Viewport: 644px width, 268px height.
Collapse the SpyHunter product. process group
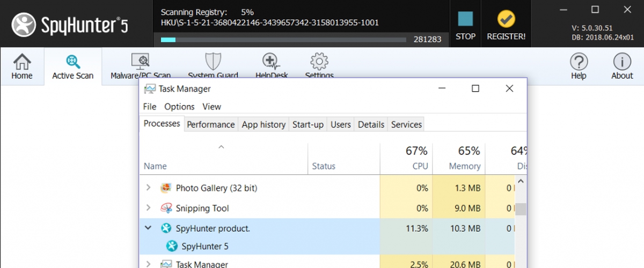tap(149, 228)
